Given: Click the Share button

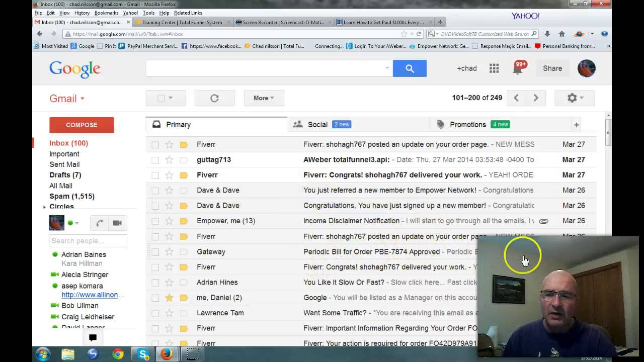Looking at the screenshot, I should point(552,68).
